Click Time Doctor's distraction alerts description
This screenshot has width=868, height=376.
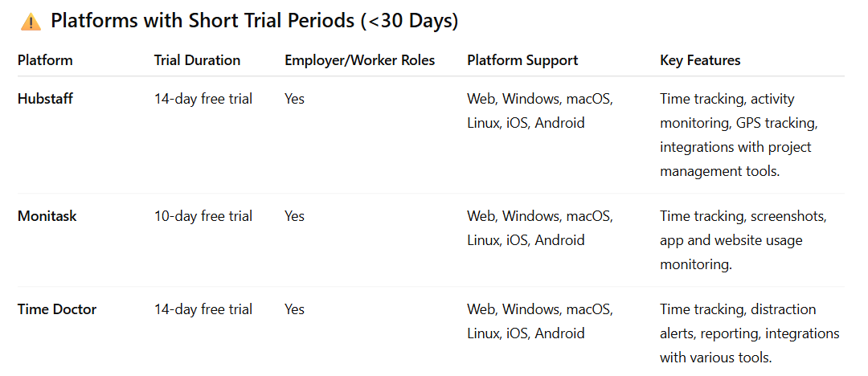tap(750, 333)
